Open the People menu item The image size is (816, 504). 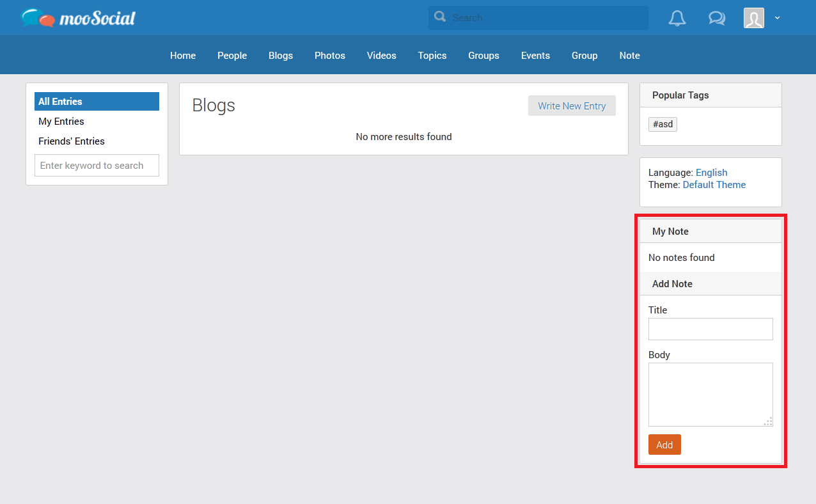(232, 56)
